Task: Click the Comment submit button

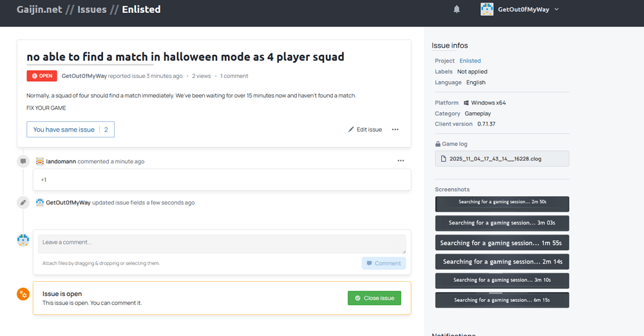Action: [384, 263]
